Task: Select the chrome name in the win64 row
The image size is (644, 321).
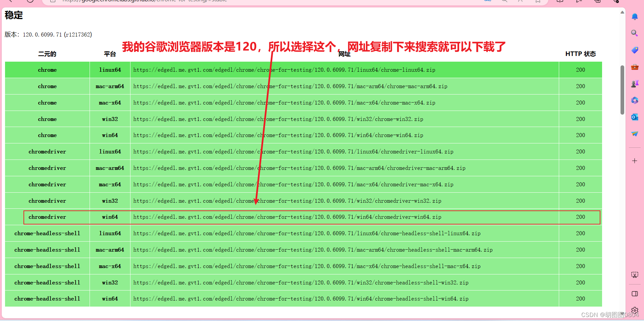Action: coord(47,135)
